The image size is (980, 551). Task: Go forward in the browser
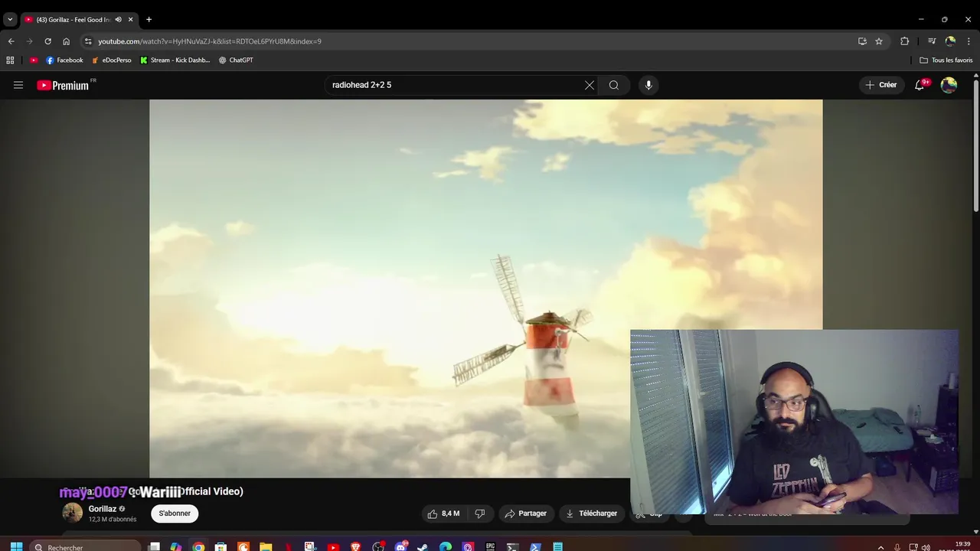pos(29,41)
